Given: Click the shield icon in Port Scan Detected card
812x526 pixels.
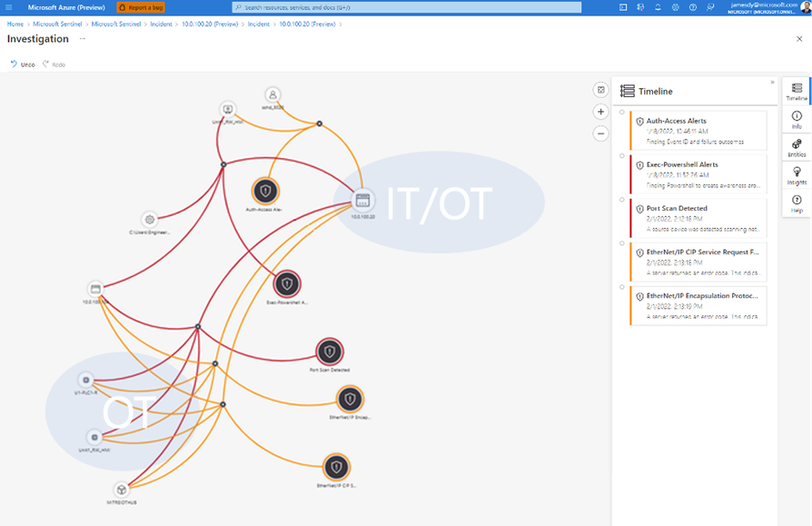Looking at the screenshot, I should pos(640,209).
